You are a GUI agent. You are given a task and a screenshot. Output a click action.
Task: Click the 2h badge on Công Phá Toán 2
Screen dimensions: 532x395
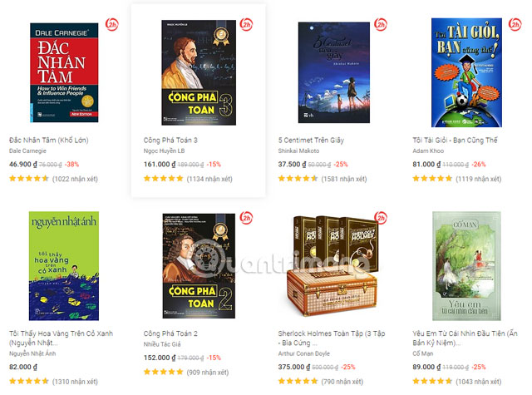tap(246, 218)
